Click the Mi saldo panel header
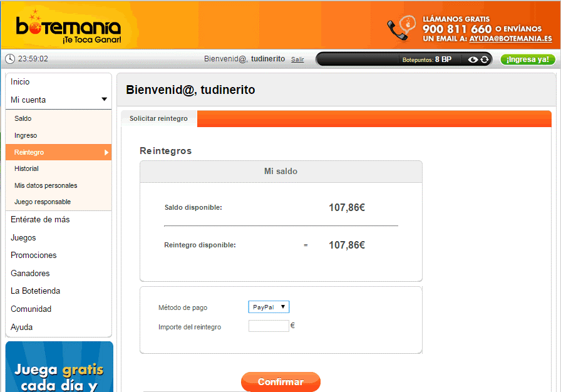Screen dimensions: 561x392 [281, 172]
